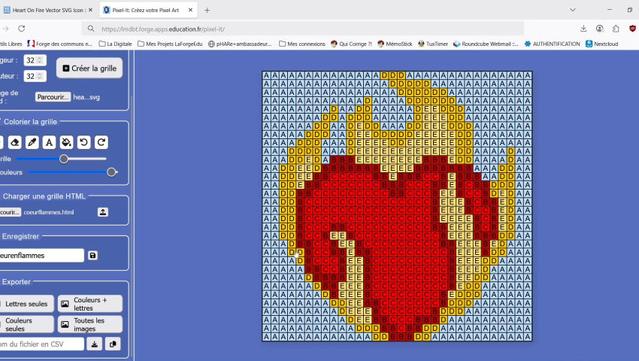Close the Heart On Fire Vector SVG tab
Screen dimensions: 639x361
pyautogui.click(x=90, y=10)
